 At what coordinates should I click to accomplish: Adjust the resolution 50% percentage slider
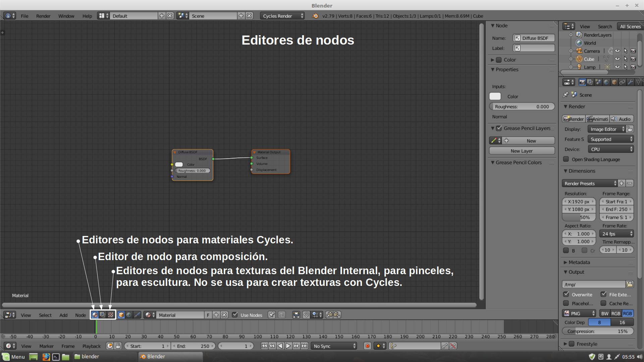pyautogui.click(x=579, y=217)
